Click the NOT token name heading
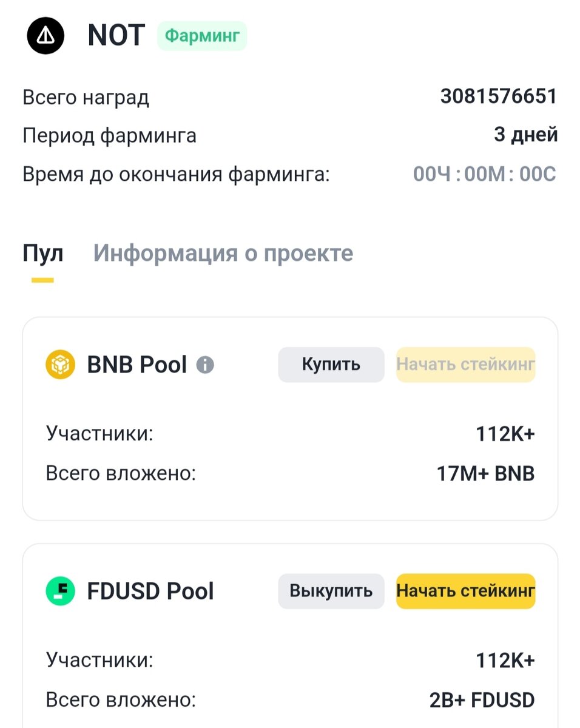Screen dimensions: 580x728 (116, 36)
